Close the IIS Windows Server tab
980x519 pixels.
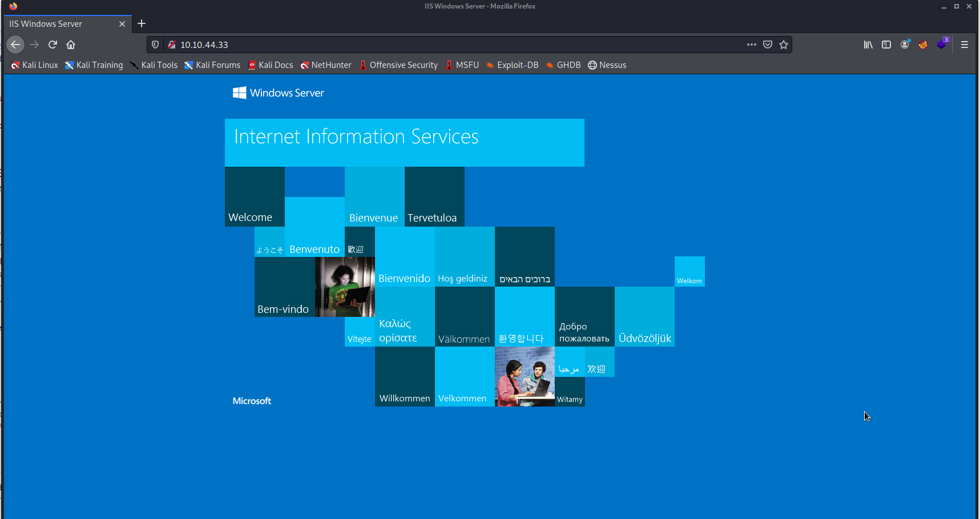(122, 24)
